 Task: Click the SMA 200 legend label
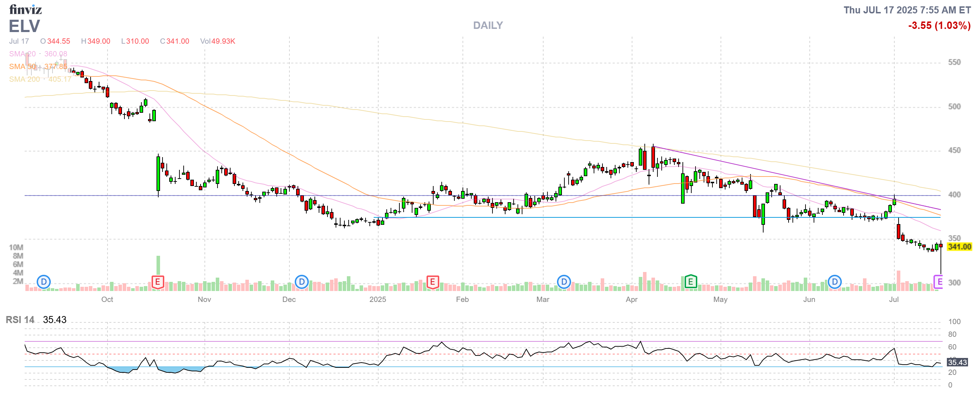(24, 79)
